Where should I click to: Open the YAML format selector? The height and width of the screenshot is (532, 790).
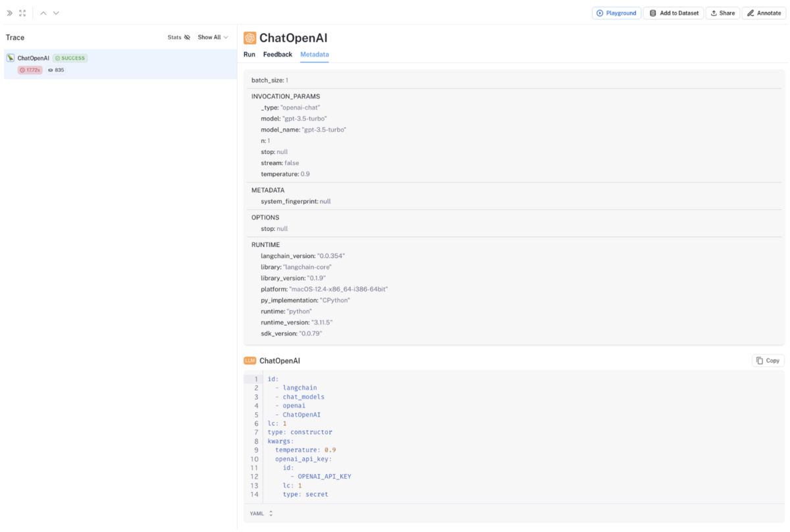[261, 513]
